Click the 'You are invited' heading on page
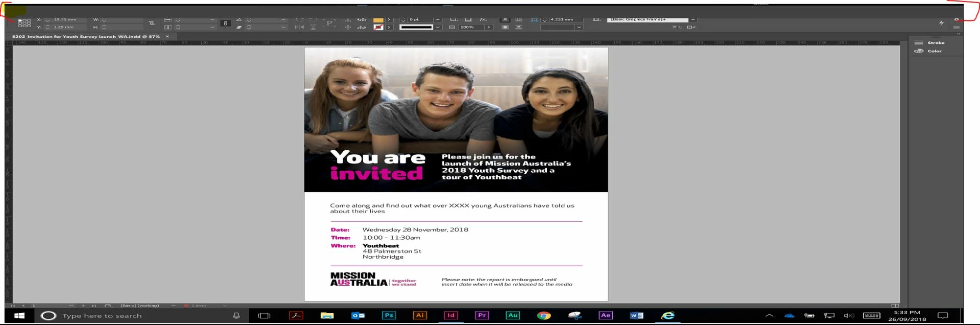Screen dimensions: 980x325 click(377, 165)
